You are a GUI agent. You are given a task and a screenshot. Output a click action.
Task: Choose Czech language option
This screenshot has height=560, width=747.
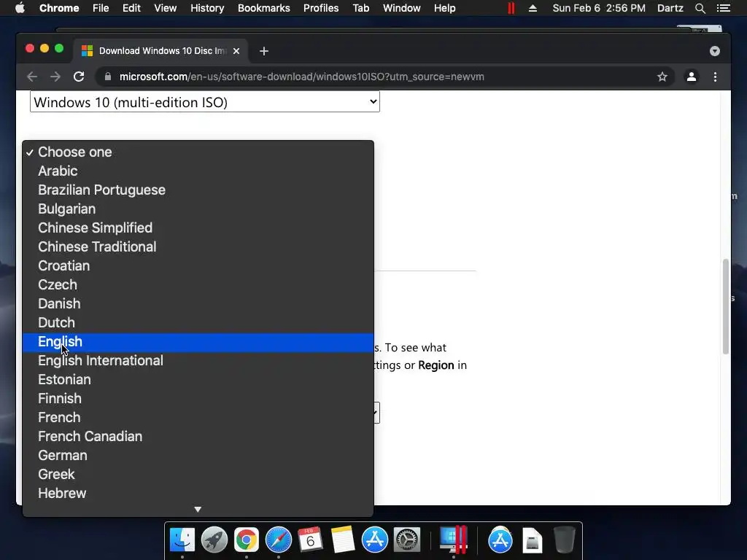198,285
